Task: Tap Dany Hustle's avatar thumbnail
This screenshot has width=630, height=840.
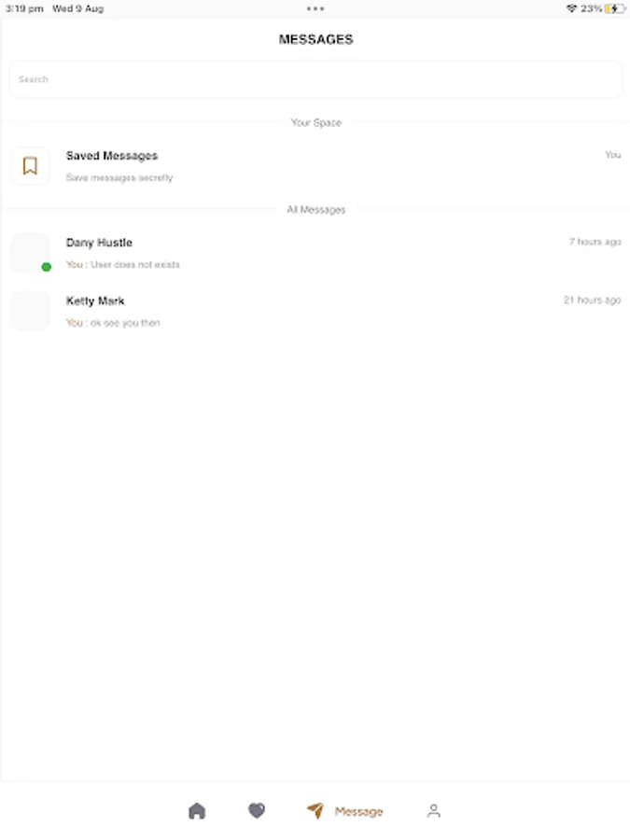Action: pyautogui.click(x=30, y=253)
